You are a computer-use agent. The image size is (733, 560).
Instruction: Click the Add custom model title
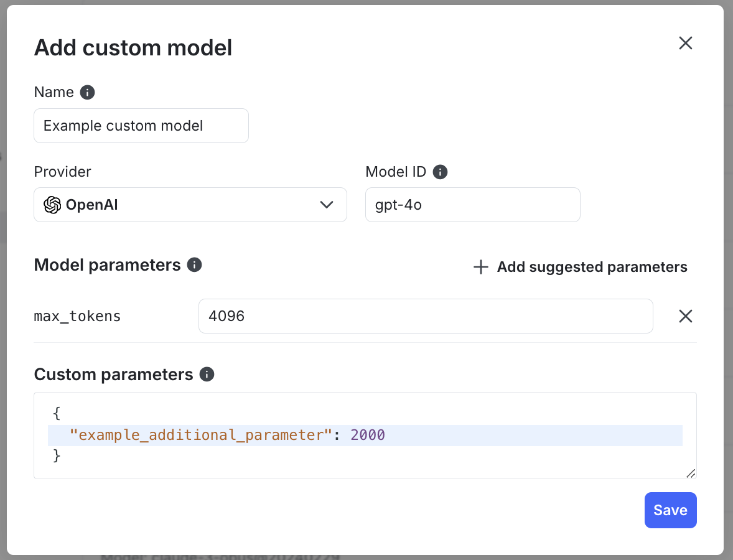click(133, 48)
